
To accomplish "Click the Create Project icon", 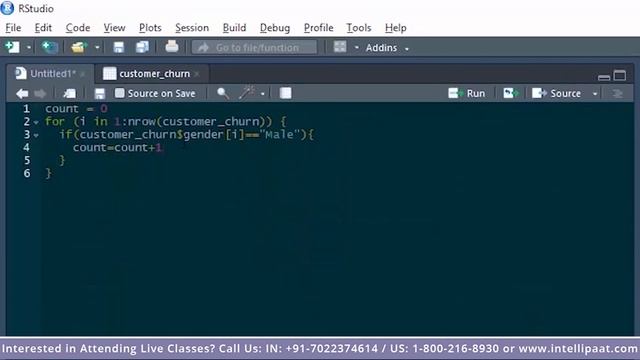I will pos(50,47).
